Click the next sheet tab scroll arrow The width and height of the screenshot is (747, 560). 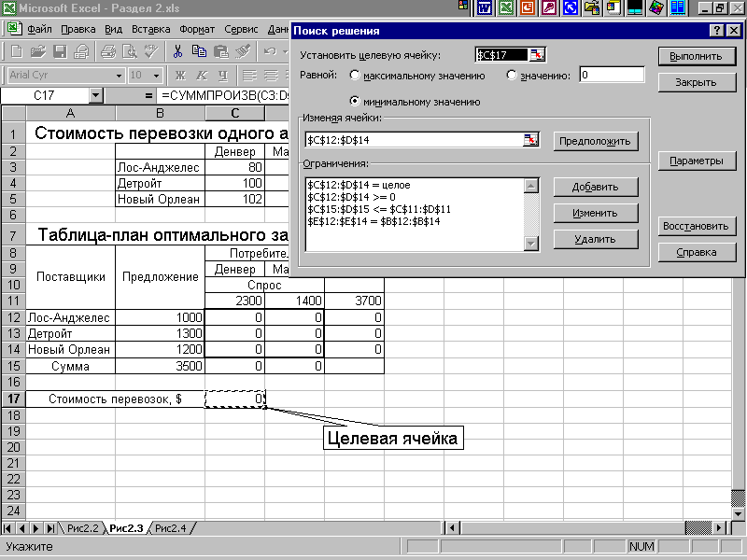(35, 528)
